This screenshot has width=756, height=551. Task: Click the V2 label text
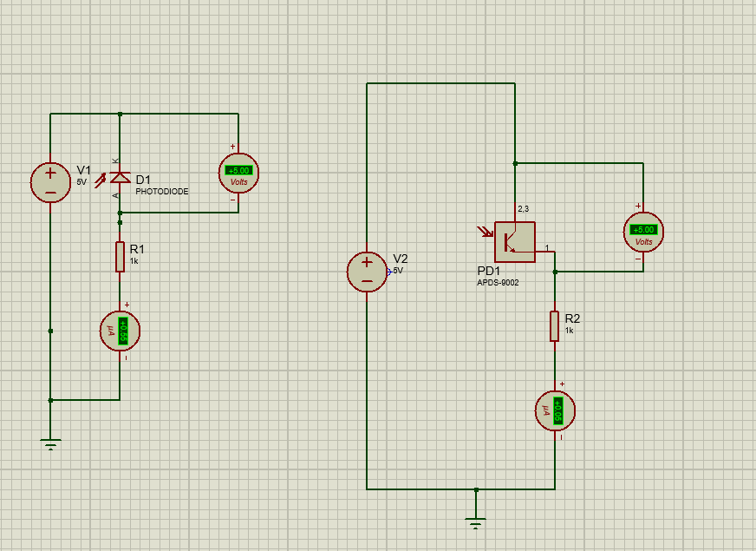tap(401, 259)
